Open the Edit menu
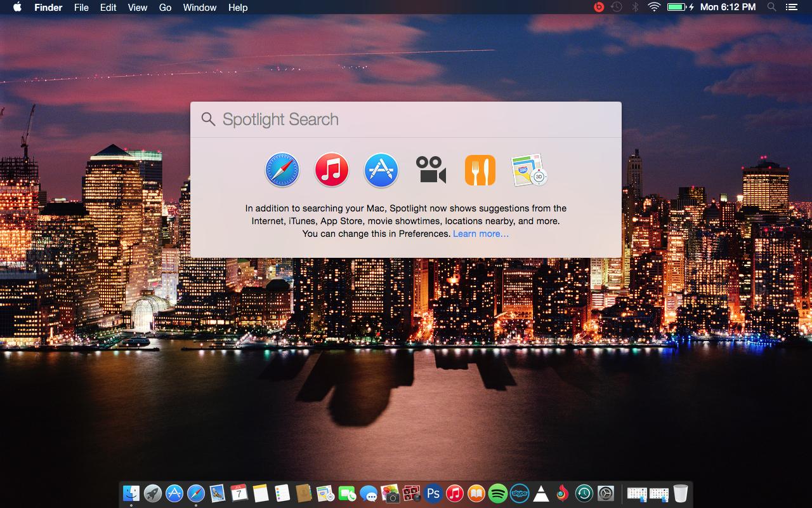The height and width of the screenshot is (508, 812). point(108,7)
